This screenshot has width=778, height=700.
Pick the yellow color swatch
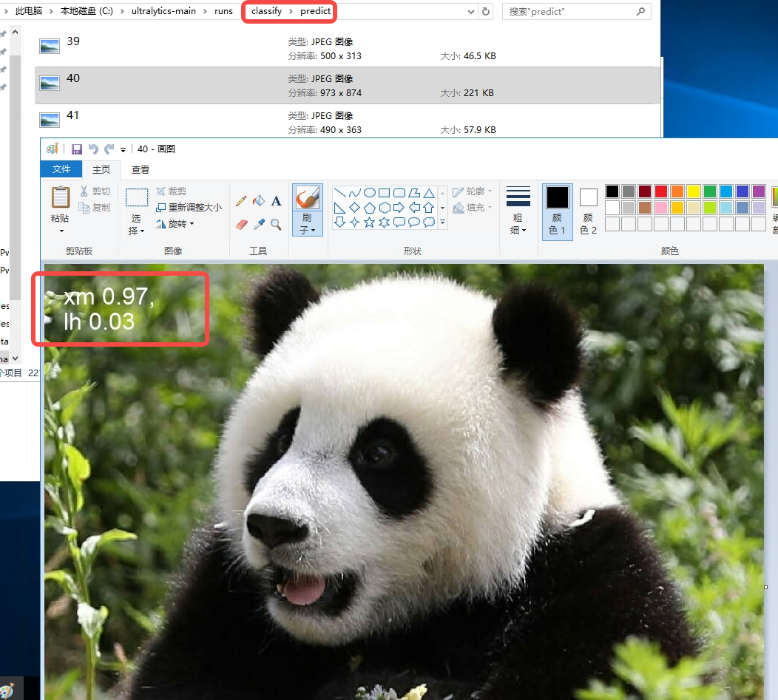coord(694,191)
